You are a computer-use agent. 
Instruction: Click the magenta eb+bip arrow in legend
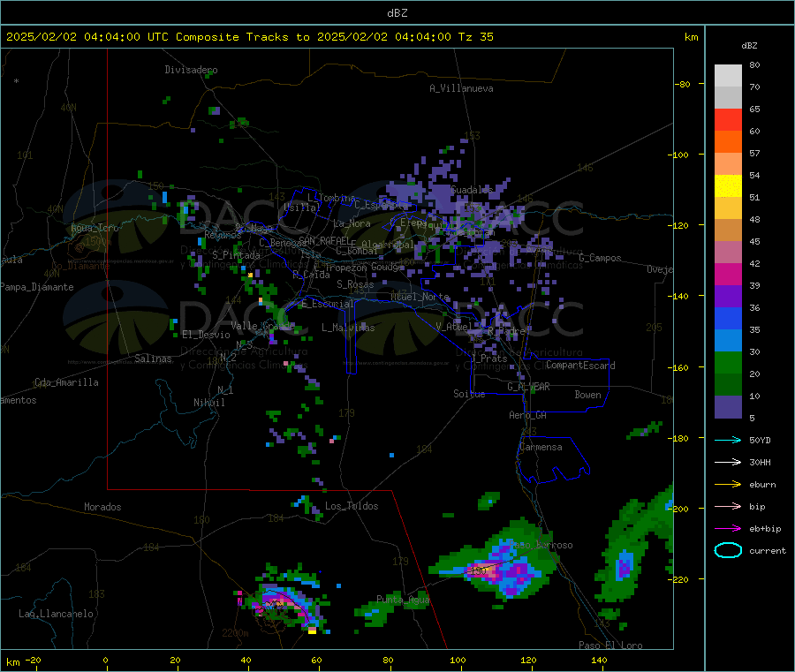point(728,528)
